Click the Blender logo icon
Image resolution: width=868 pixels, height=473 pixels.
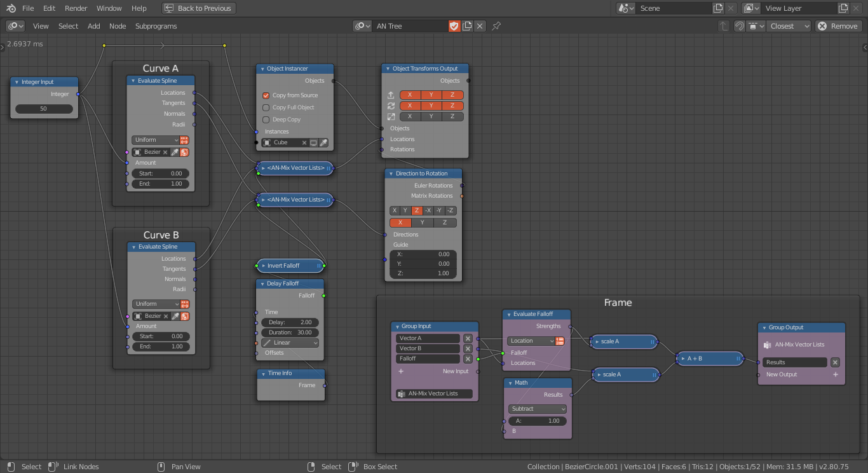point(11,8)
